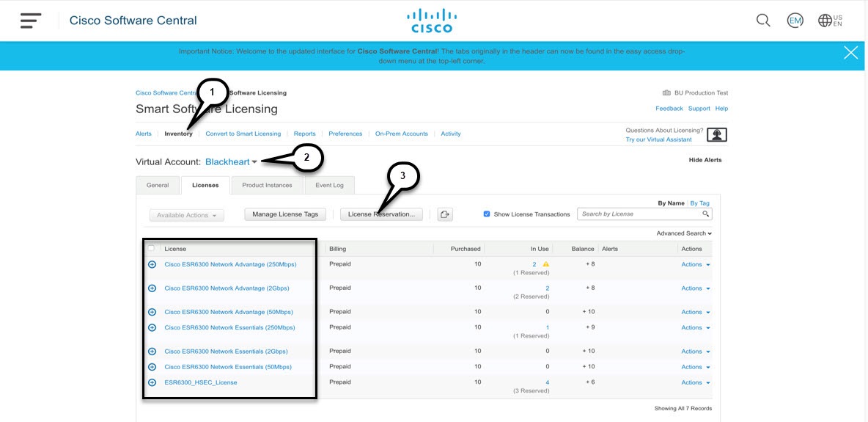Open the Available Actions dropdown
Image resolution: width=868 pixels, height=422 pixels.
point(186,214)
